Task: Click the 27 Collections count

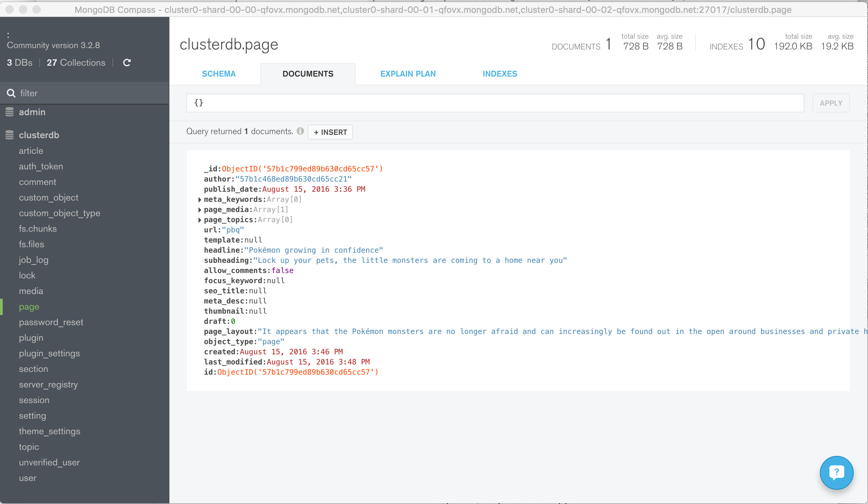Action: tap(76, 63)
